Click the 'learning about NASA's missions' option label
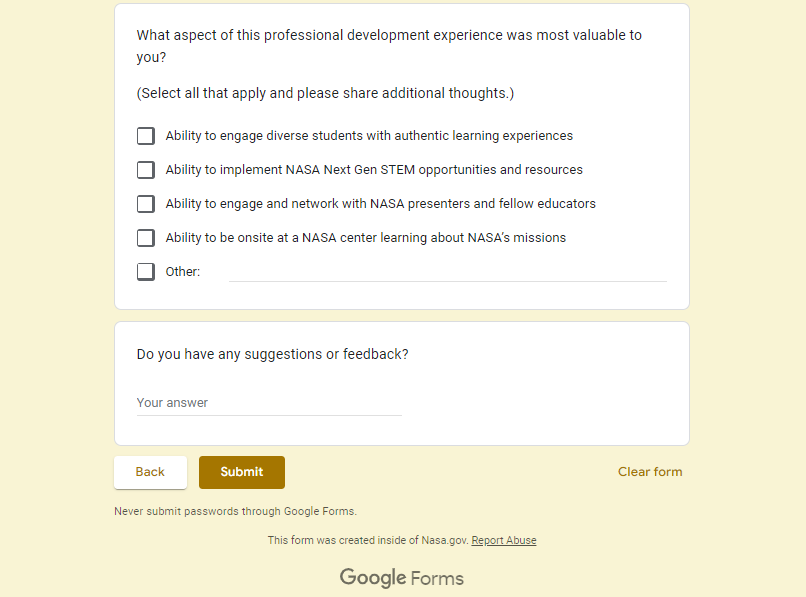Viewport: 806px width, 597px height. pyautogui.click(x=366, y=238)
